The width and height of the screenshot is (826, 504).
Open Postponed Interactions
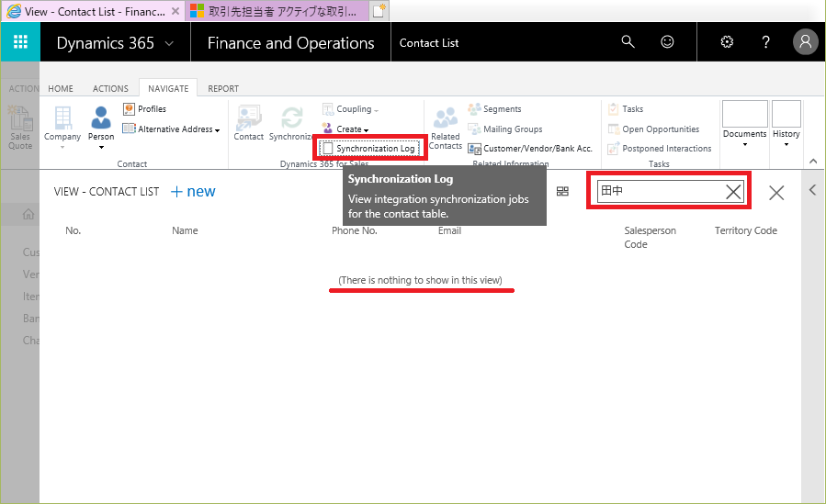(x=660, y=149)
